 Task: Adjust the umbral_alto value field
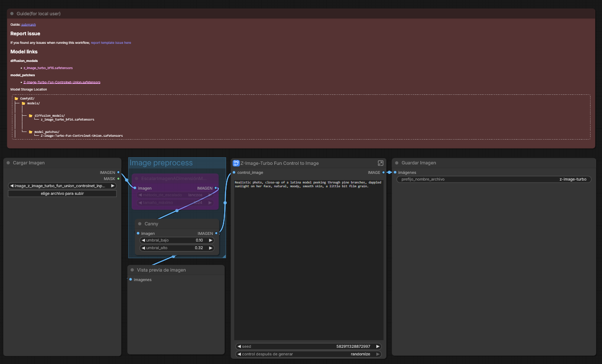click(x=176, y=248)
